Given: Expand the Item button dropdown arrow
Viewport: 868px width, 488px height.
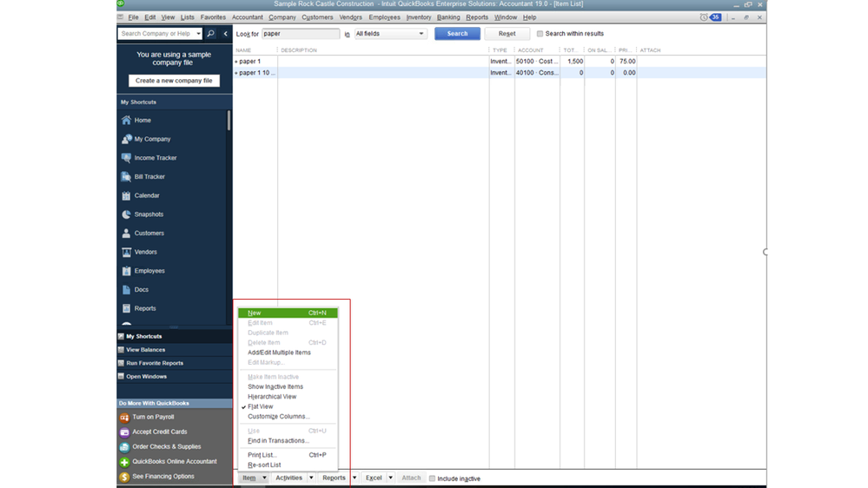Looking at the screenshot, I should coord(264,478).
